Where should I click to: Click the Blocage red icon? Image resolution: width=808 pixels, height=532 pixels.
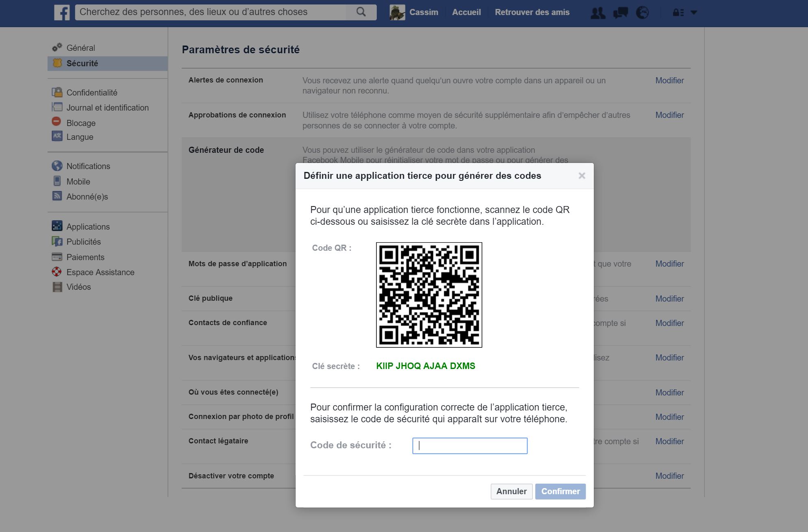pyautogui.click(x=57, y=122)
